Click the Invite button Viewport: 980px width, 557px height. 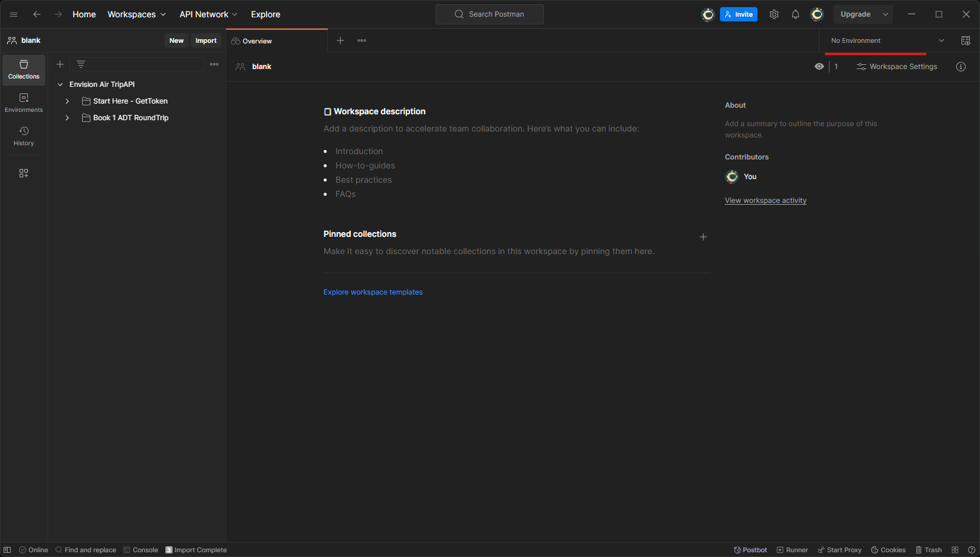point(738,14)
